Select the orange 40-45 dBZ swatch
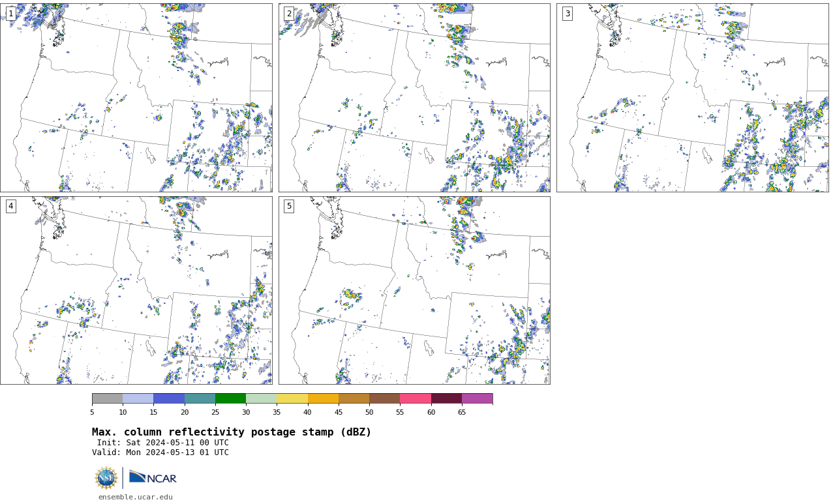 coord(323,398)
